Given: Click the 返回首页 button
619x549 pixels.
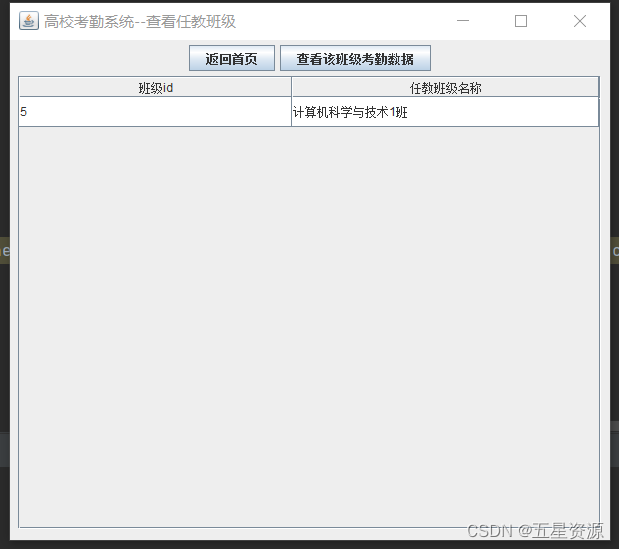Looking at the screenshot, I should point(232,58).
